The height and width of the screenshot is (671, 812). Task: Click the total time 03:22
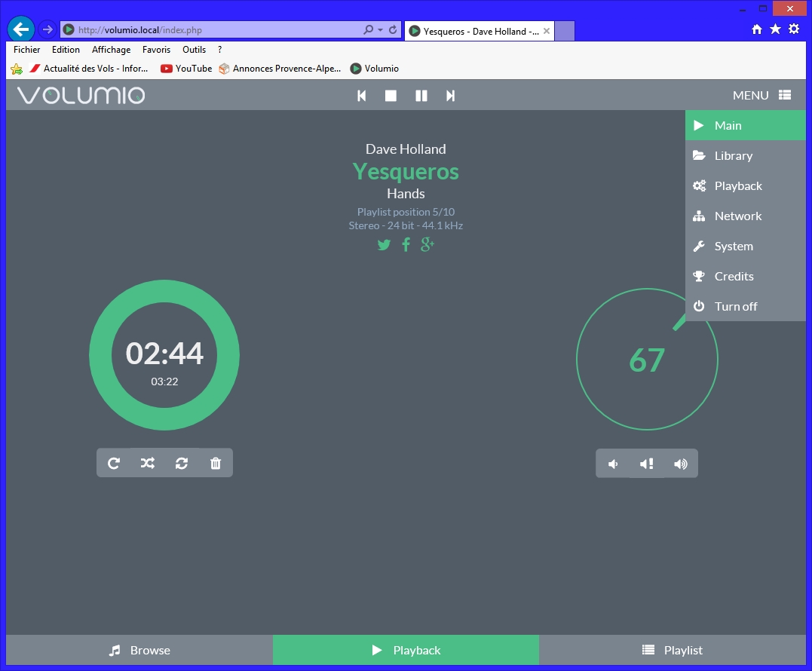tap(164, 381)
